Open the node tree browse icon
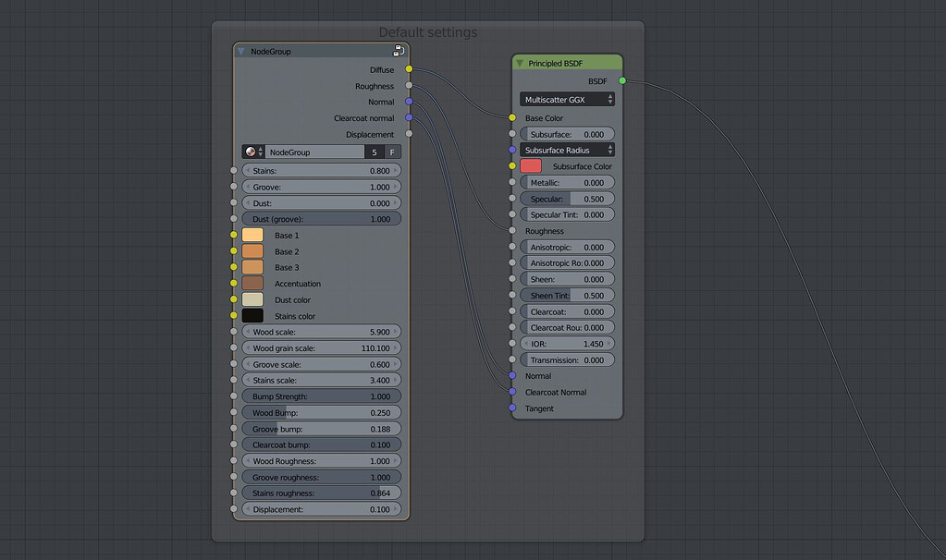The height and width of the screenshot is (560, 946). coord(253,152)
